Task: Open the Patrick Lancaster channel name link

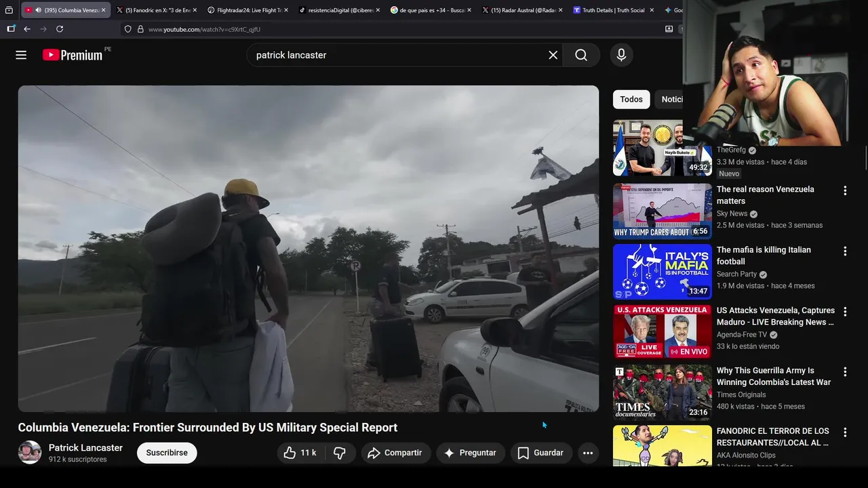Action: tap(85, 447)
